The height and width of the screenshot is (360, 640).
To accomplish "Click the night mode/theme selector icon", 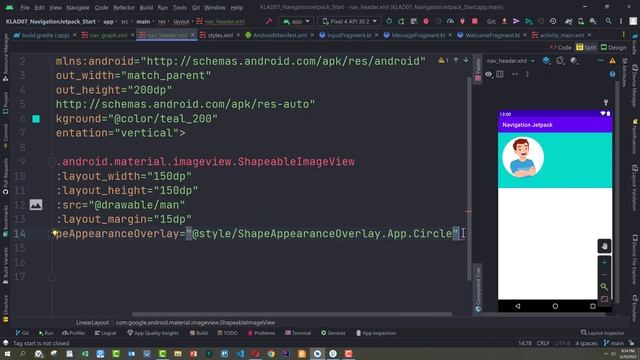I will point(574,61).
